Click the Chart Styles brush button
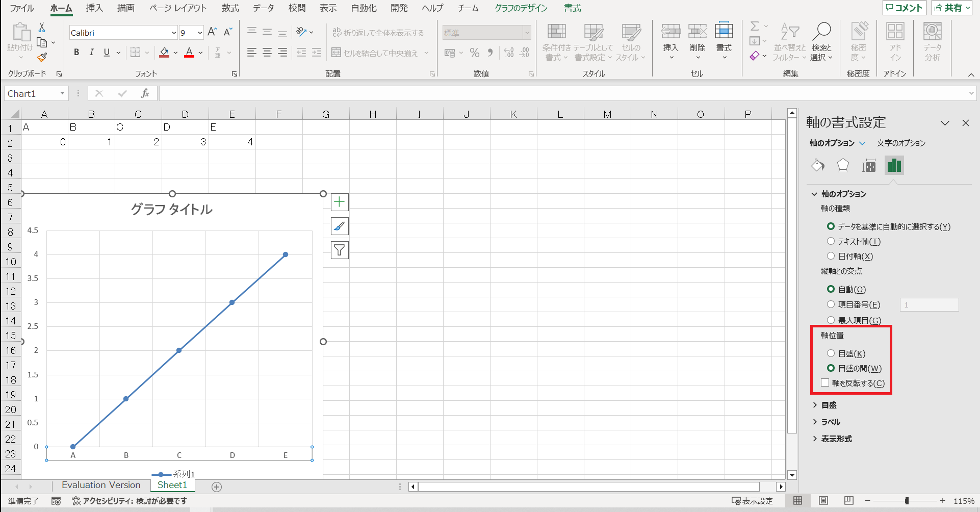Viewport: 980px width, 512px height. pos(340,226)
